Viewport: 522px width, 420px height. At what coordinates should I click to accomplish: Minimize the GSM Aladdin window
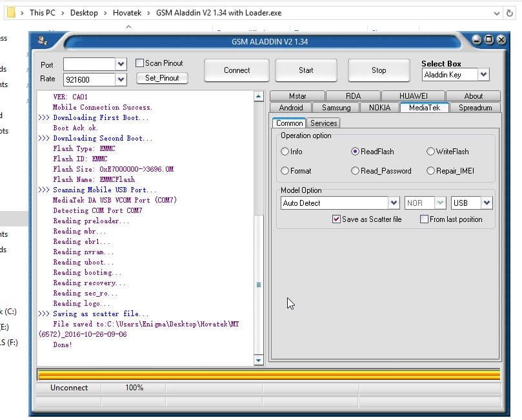point(476,40)
